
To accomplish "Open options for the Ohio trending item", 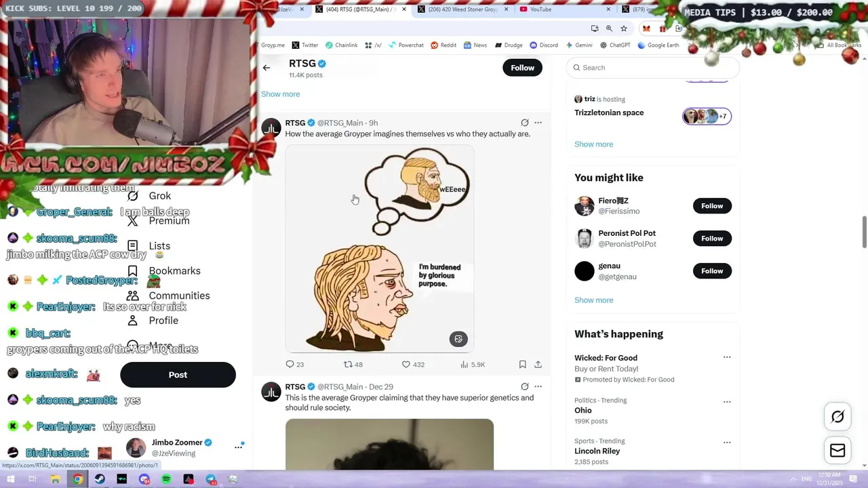I will point(727,401).
